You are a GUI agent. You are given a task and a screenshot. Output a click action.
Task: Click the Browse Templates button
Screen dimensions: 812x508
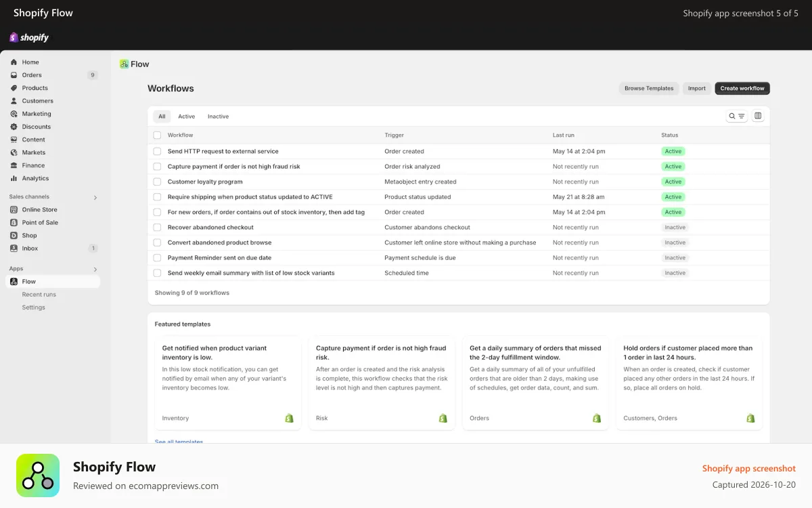[x=649, y=88]
